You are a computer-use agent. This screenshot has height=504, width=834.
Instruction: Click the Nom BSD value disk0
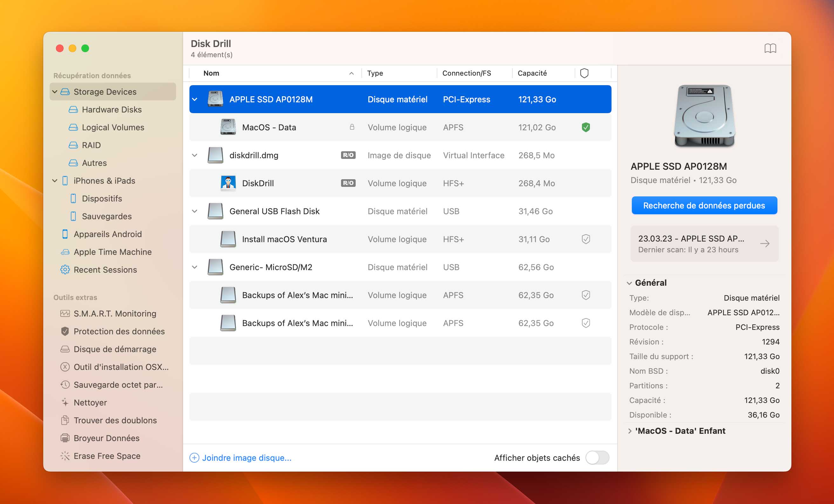pyautogui.click(x=770, y=371)
